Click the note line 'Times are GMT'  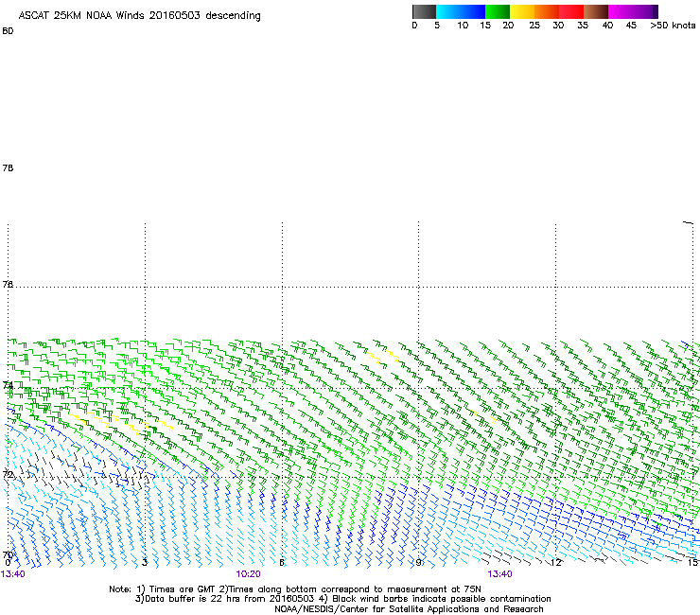coord(182,589)
